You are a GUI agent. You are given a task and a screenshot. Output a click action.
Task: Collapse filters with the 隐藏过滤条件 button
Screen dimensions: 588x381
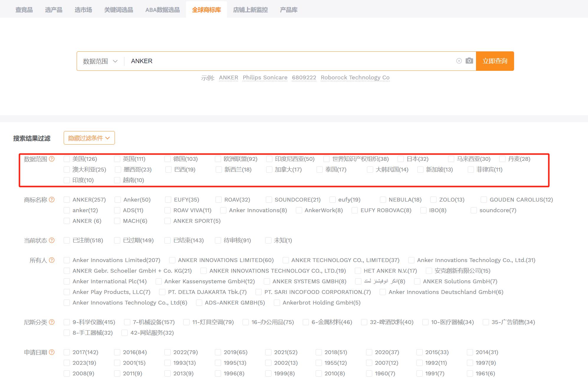pyautogui.click(x=89, y=138)
